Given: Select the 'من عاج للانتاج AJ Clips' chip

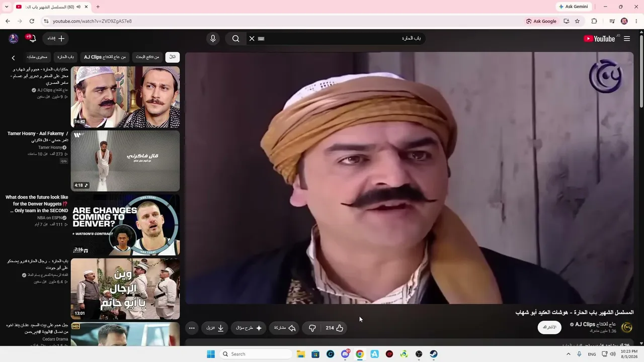Looking at the screenshot, I should 105,57.
